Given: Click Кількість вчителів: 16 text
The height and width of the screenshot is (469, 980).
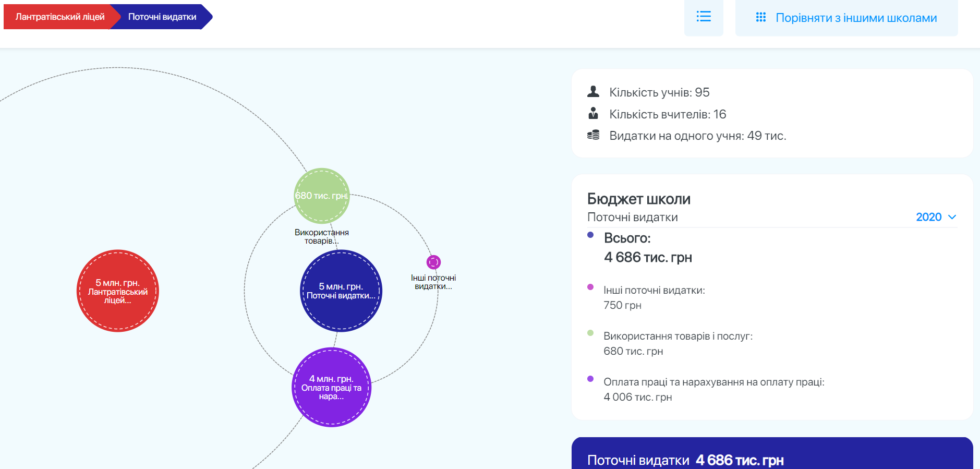Looking at the screenshot, I should pyautogui.click(x=668, y=114).
